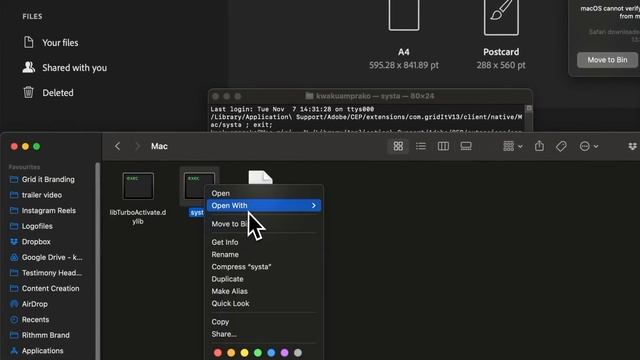Apply the gray tag color
Screen dimensions: 640x360
point(298,353)
